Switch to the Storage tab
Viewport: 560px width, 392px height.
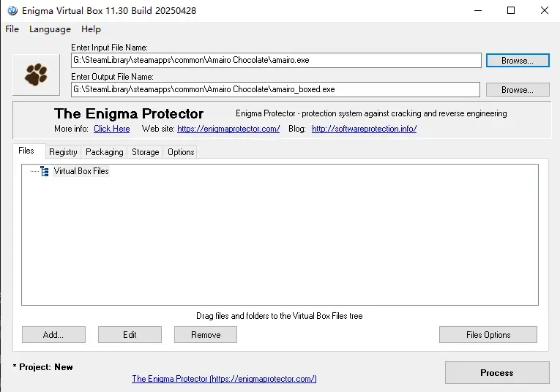146,152
